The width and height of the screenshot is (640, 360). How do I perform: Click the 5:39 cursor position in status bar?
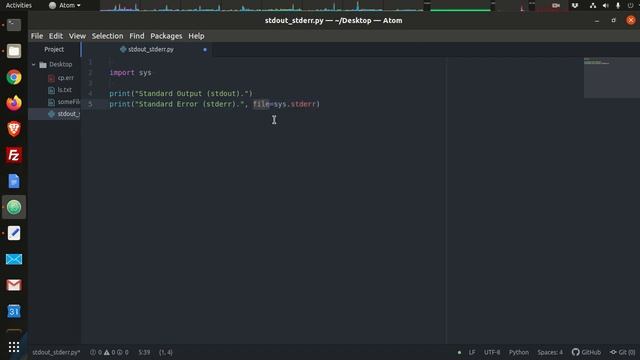(x=144, y=352)
